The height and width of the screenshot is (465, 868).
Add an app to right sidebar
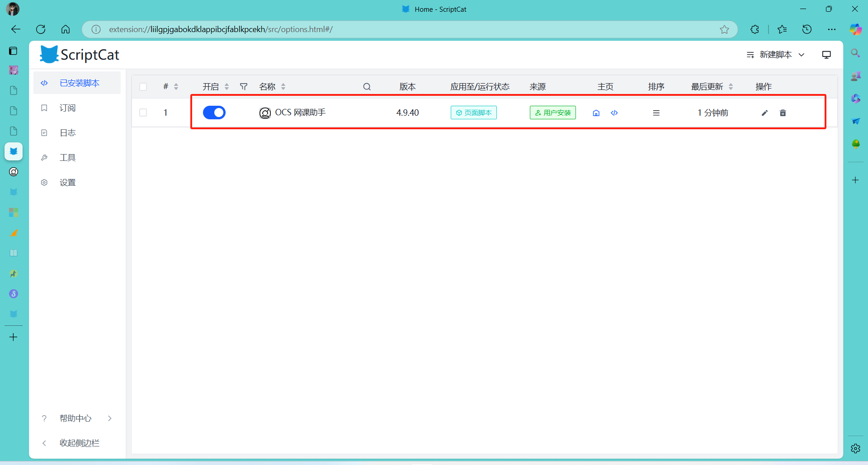855,180
